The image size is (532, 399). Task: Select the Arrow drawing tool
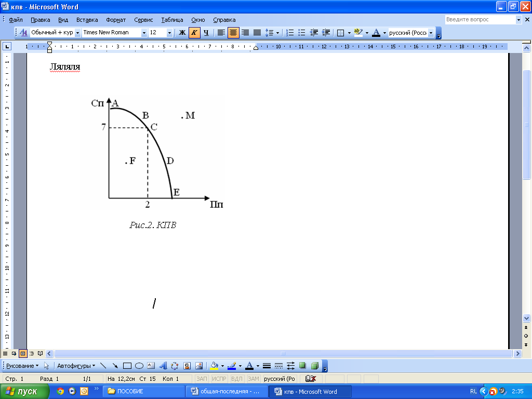click(115, 366)
